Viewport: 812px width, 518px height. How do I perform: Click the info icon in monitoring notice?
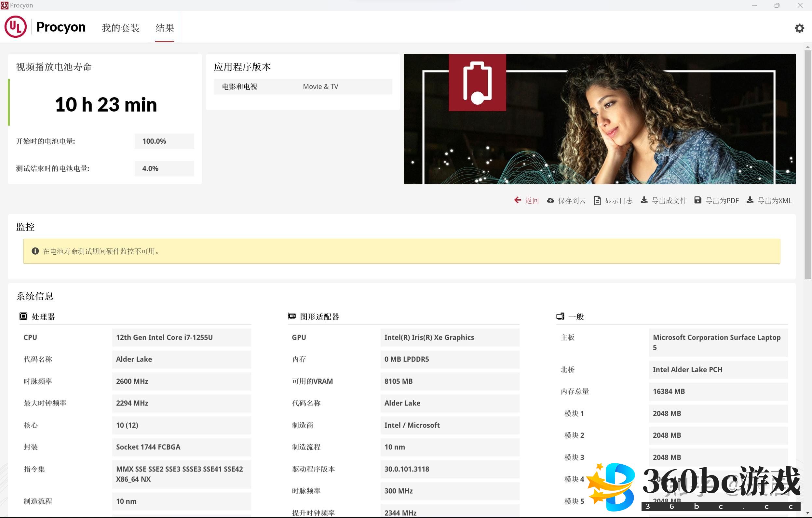pyautogui.click(x=35, y=251)
